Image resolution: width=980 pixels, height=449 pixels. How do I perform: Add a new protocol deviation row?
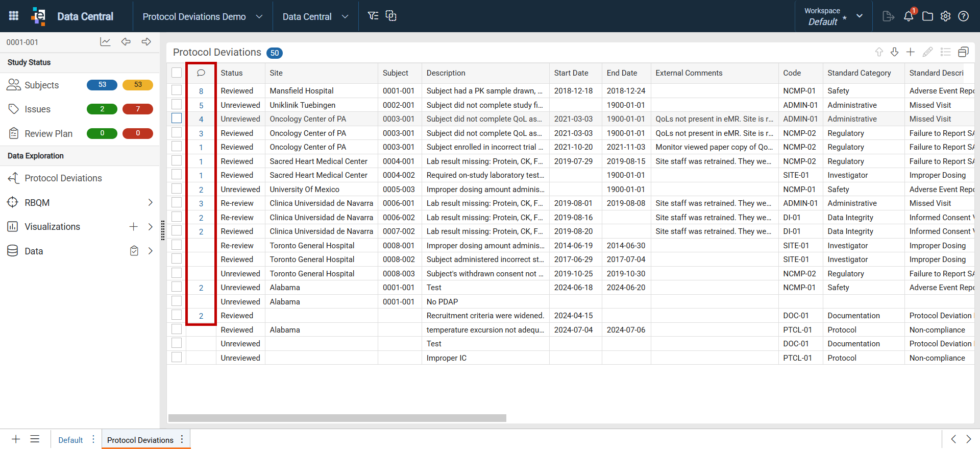click(911, 52)
